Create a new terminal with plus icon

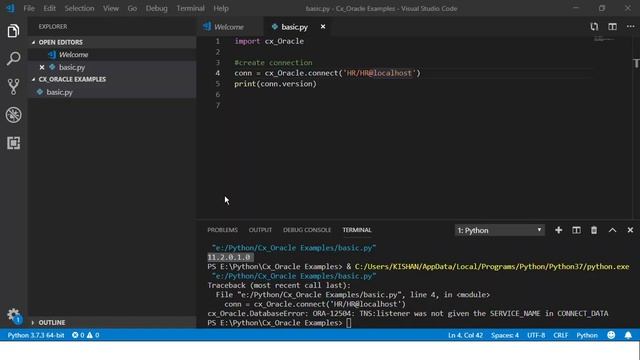click(558, 230)
